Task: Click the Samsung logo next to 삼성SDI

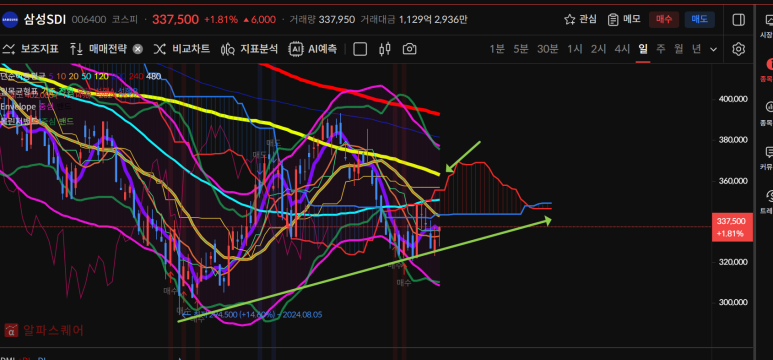Action: tap(9, 20)
